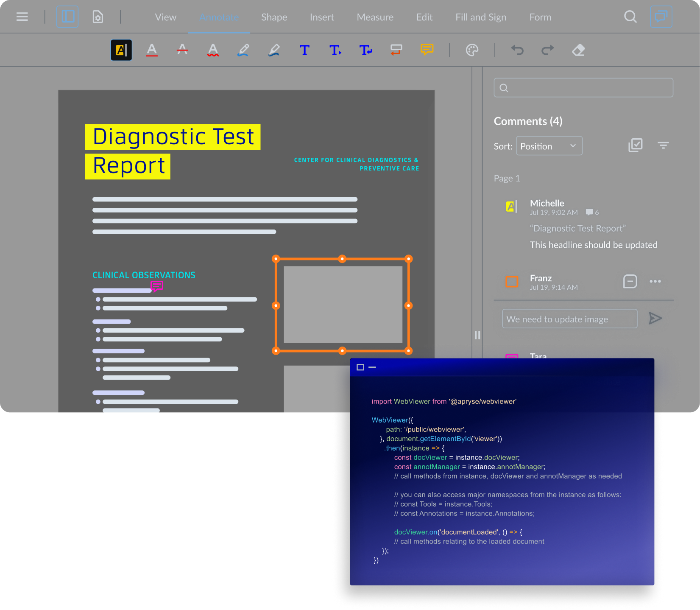This screenshot has height=610, width=700.
Task: Select the free hand highlighter tool
Action: (x=274, y=50)
